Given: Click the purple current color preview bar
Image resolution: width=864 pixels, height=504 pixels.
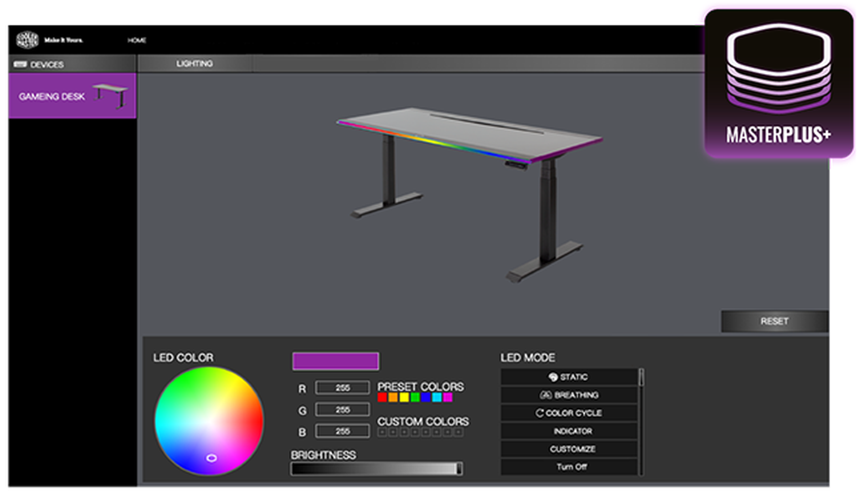Looking at the screenshot, I should (x=335, y=361).
